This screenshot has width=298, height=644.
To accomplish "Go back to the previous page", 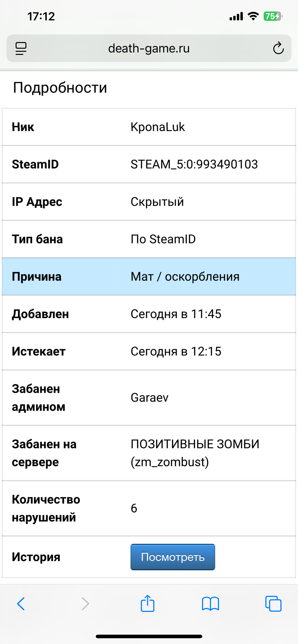I will tap(21, 604).
